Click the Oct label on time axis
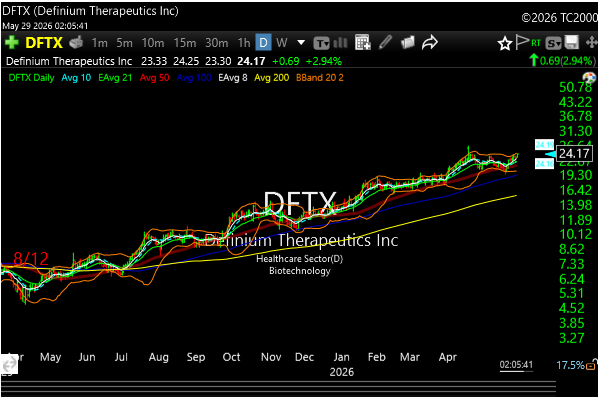Viewport: 598px width, 397px height. pyautogui.click(x=231, y=357)
